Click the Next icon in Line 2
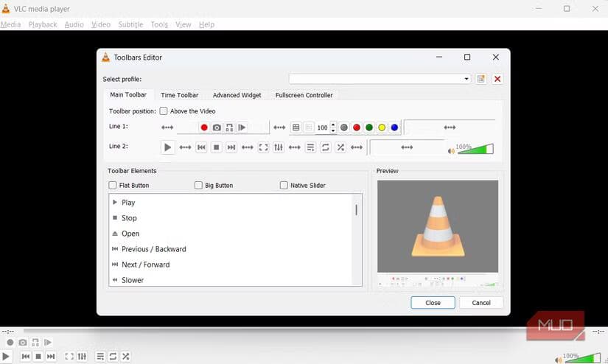 click(x=231, y=147)
